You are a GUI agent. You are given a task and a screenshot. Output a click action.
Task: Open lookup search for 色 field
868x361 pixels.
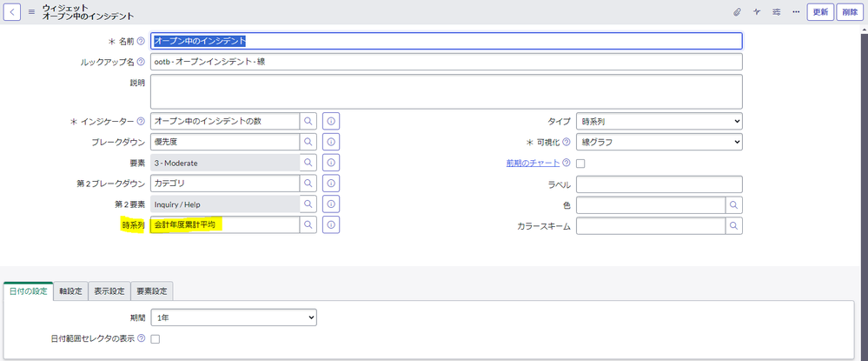734,204
